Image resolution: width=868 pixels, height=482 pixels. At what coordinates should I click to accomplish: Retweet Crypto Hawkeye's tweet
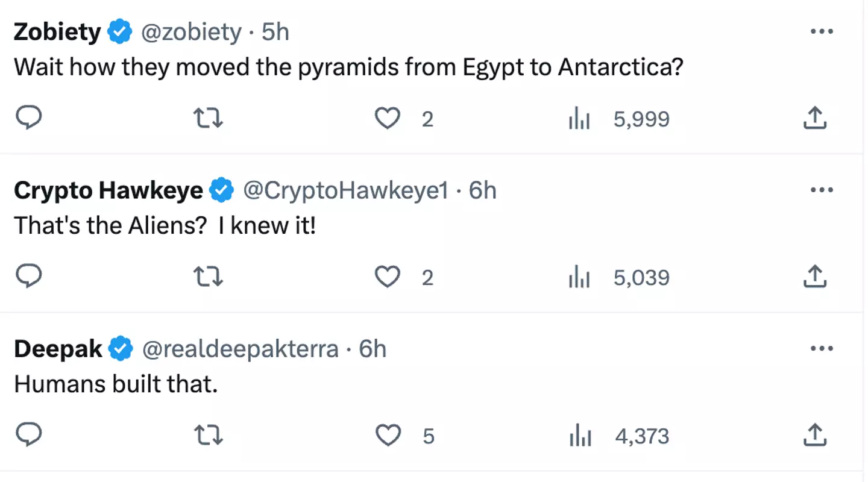[x=209, y=277]
